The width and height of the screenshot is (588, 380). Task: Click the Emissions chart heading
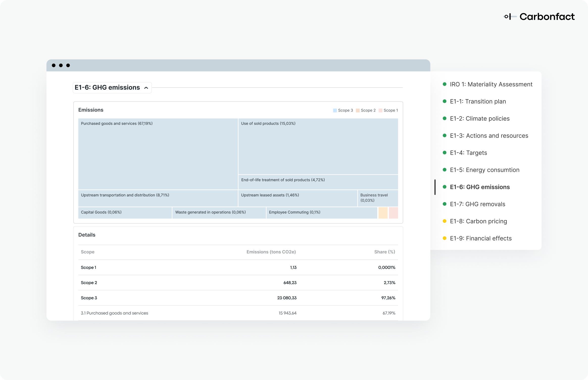tap(91, 110)
